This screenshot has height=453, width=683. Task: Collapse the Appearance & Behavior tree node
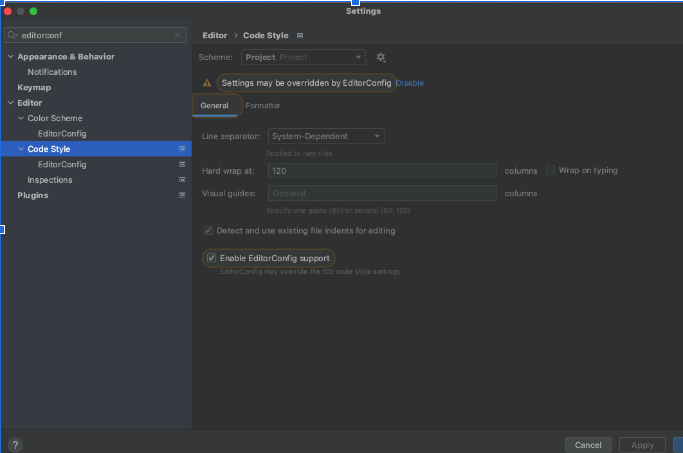tap(10, 57)
